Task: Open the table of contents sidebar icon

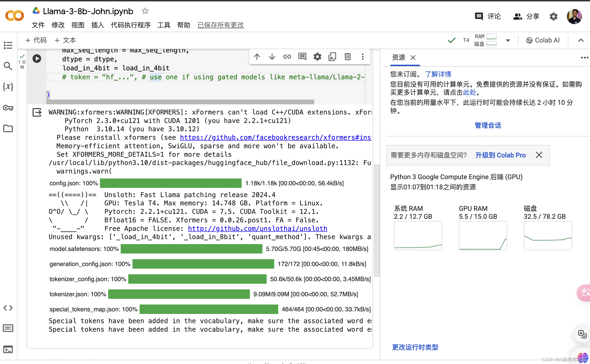Action: (8, 45)
